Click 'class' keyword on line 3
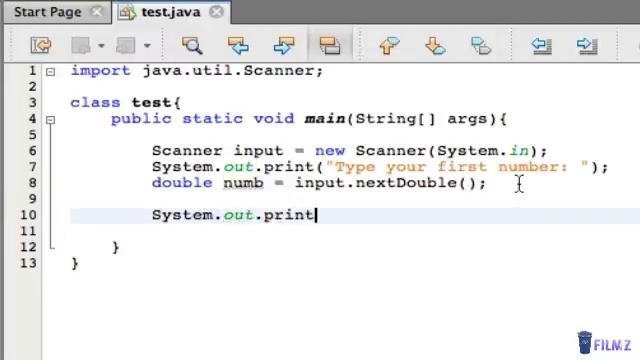The width and height of the screenshot is (640, 360). (96, 102)
